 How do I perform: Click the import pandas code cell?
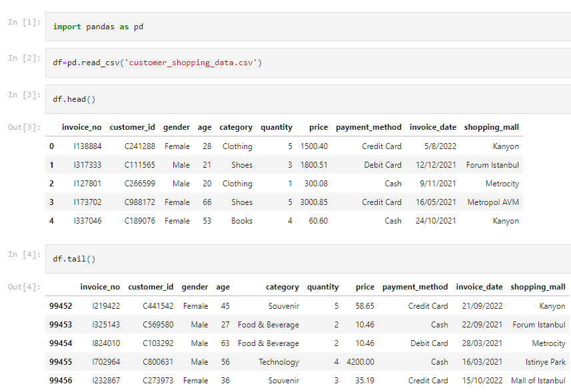click(133, 25)
